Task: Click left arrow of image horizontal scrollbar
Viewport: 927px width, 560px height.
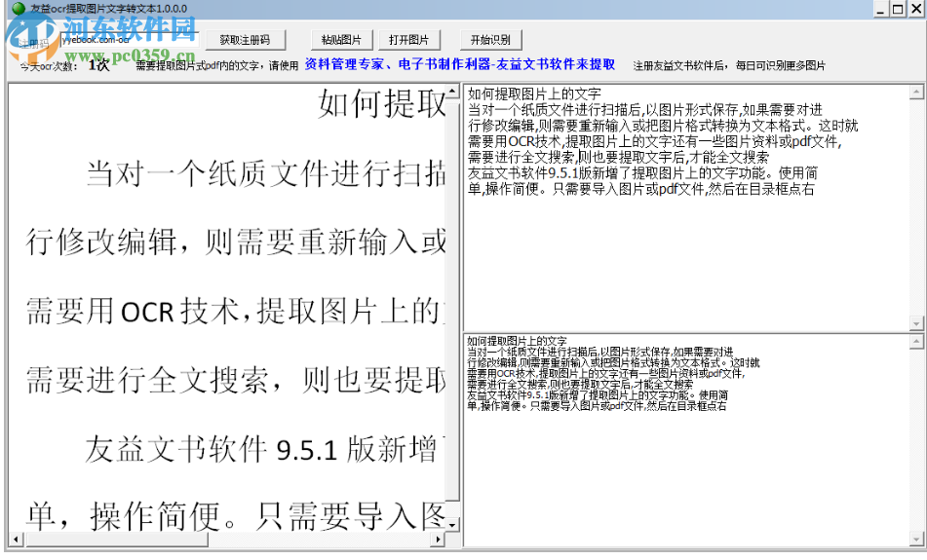Action: pos(16,539)
